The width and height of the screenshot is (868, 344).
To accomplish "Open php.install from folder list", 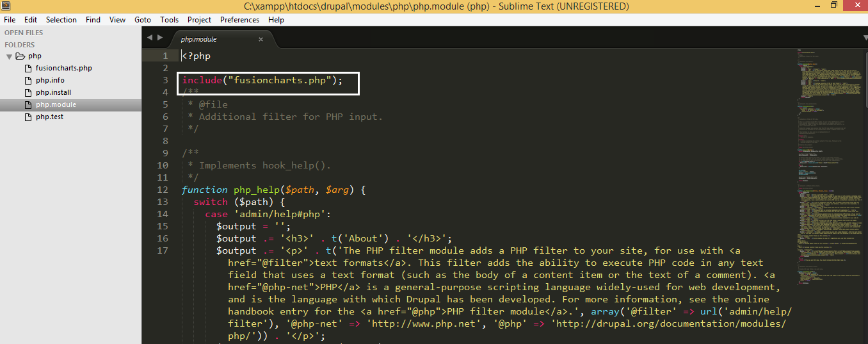I will [53, 93].
